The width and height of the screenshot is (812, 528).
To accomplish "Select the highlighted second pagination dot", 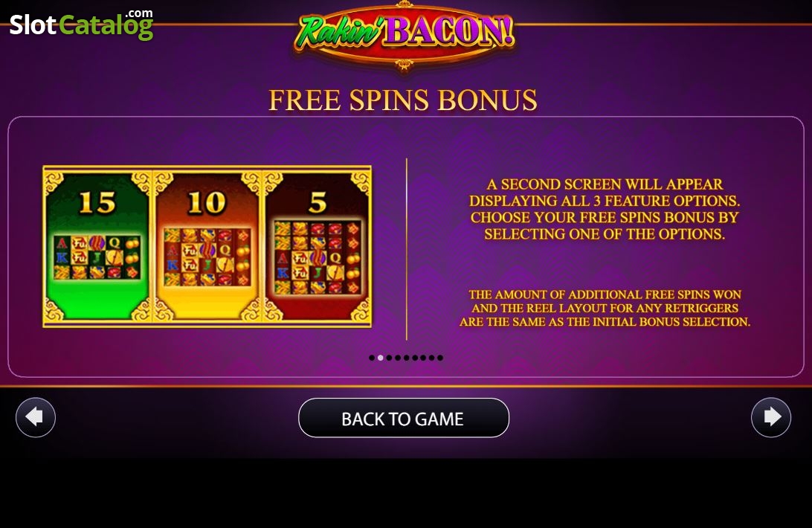I will (380, 358).
